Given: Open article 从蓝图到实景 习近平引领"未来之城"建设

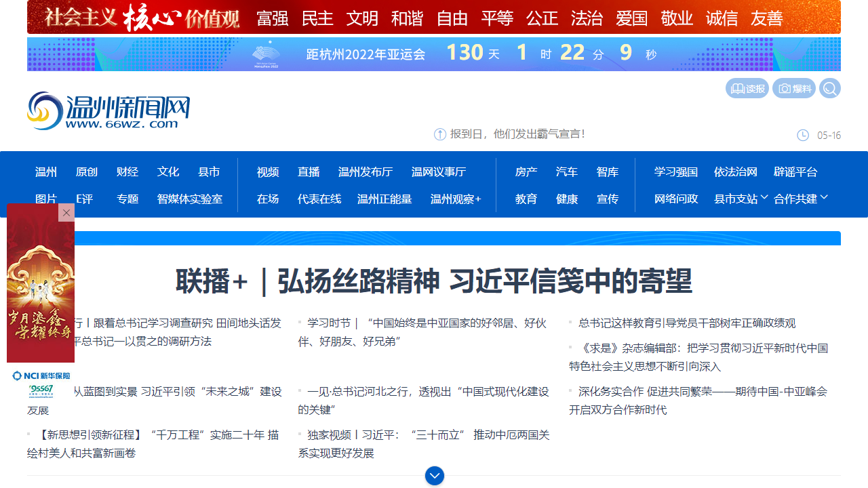Looking at the screenshot, I should pyautogui.click(x=155, y=401).
